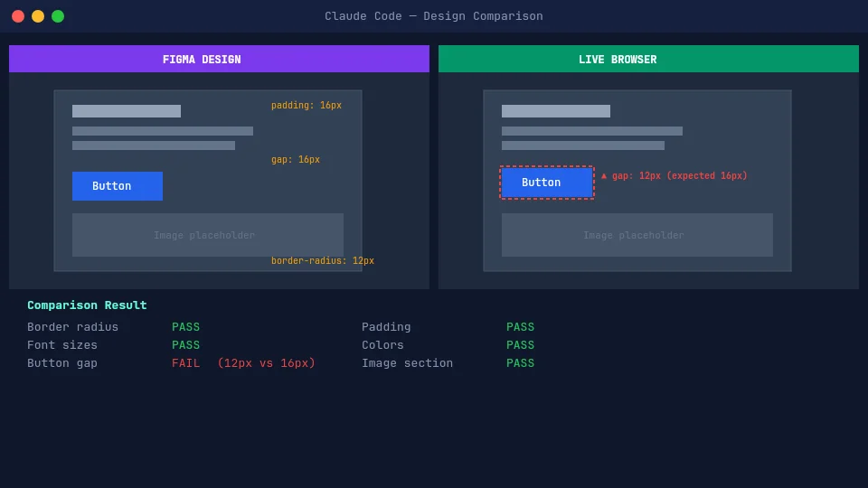Click the Image section result label
The image size is (868, 488).
(x=407, y=363)
